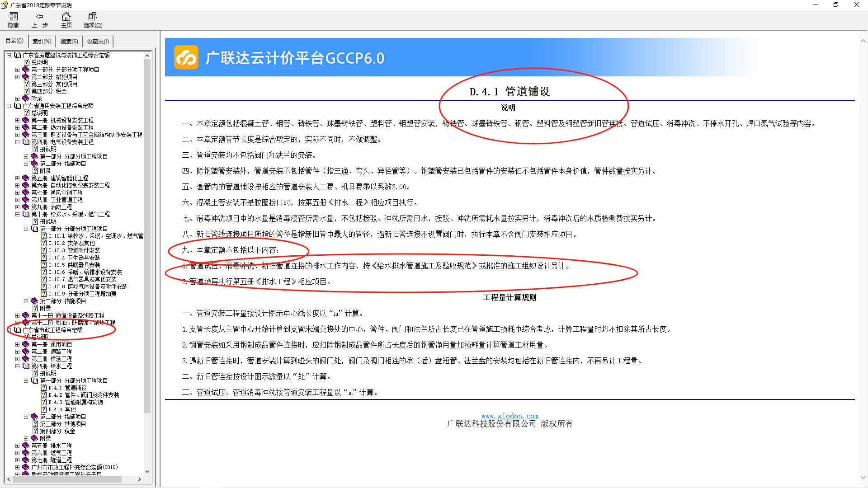Click the page icon for C.10.6 采暖、给排水设备安装
This screenshot has width=868, height=488.
click(44, 272)
